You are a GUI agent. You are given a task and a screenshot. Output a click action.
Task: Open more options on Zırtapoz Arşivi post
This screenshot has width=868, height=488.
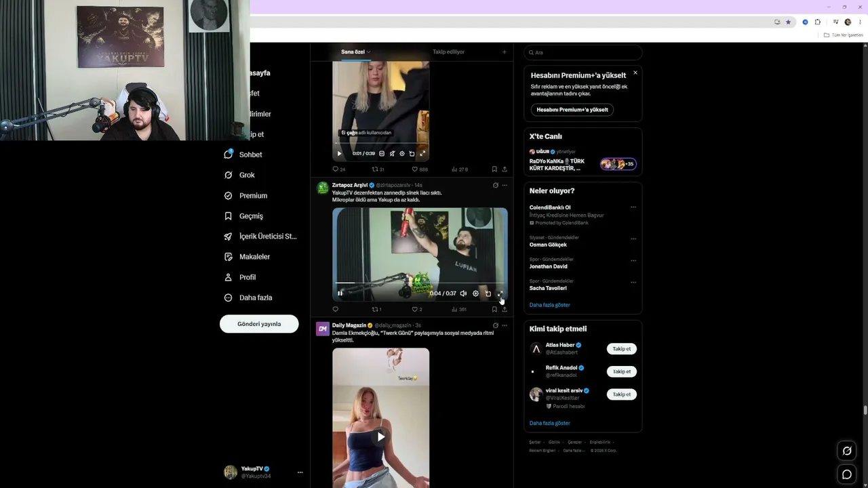click(505, 185)
